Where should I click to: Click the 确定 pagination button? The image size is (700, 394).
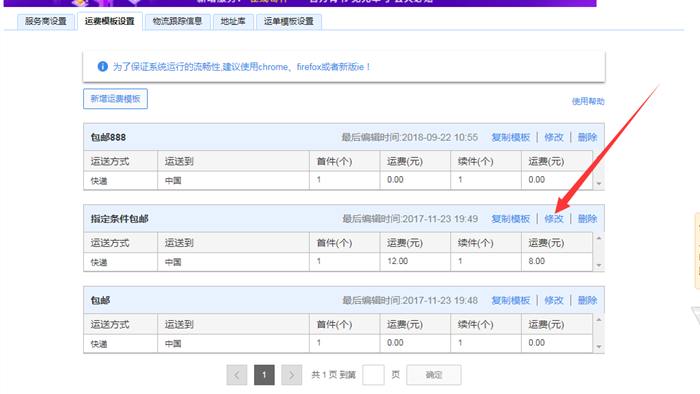coord(433,375)
